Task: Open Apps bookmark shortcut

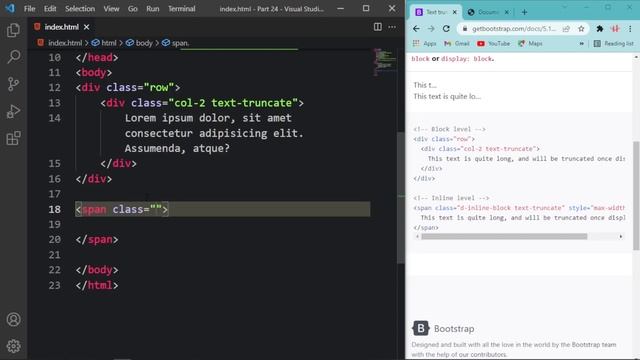Action: (424, 43)
